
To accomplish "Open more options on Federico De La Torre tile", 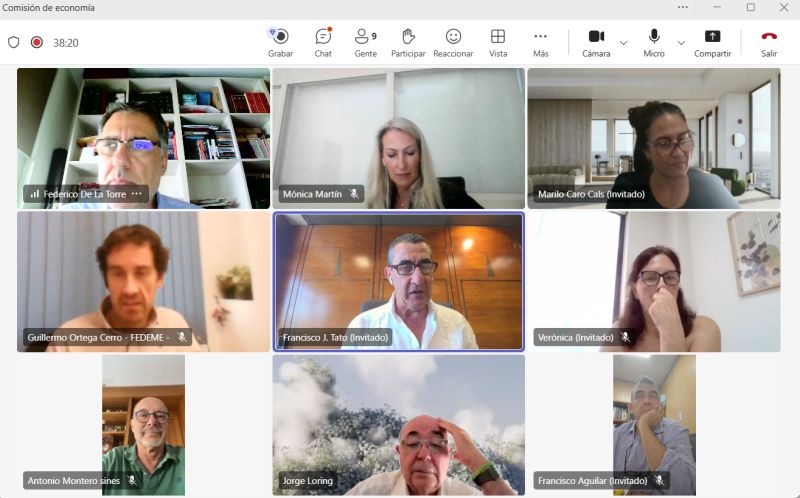I will (x=137, y=194).
